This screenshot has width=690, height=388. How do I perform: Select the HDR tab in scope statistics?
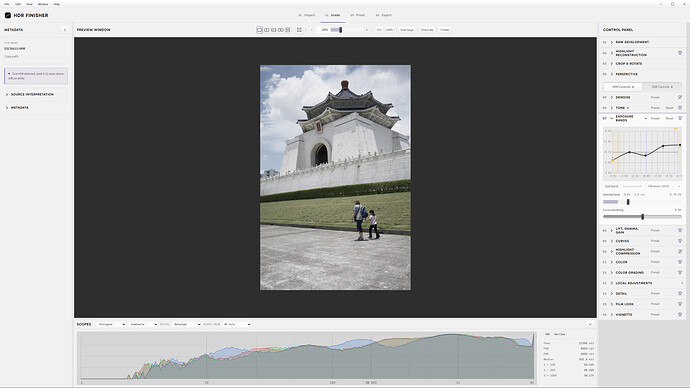click(547, 334)
